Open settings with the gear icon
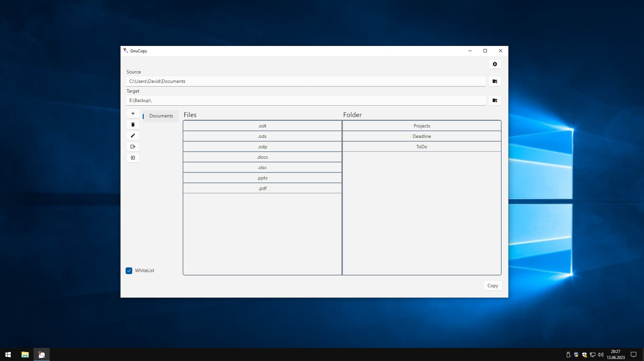This screenshot has height=361, width=644. (x=495, y=64)
